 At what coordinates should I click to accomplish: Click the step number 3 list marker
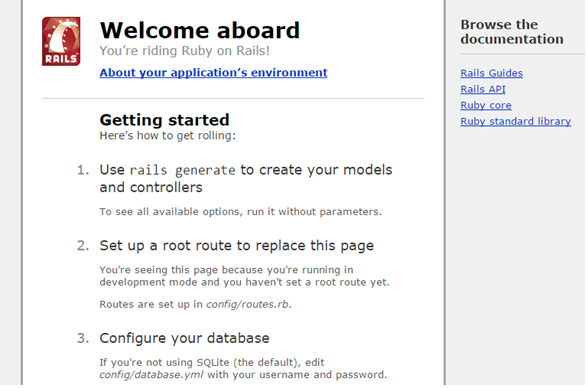83,338
